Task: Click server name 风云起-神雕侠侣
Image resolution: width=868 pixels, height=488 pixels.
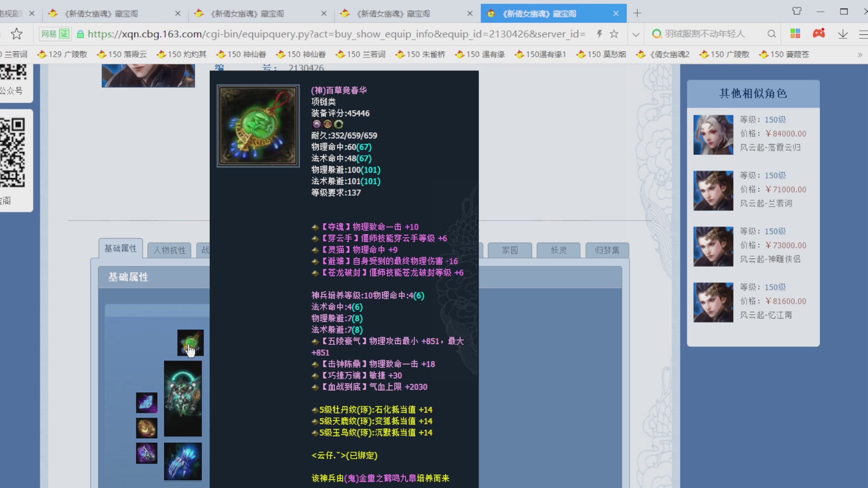Action: click(770, 259)
